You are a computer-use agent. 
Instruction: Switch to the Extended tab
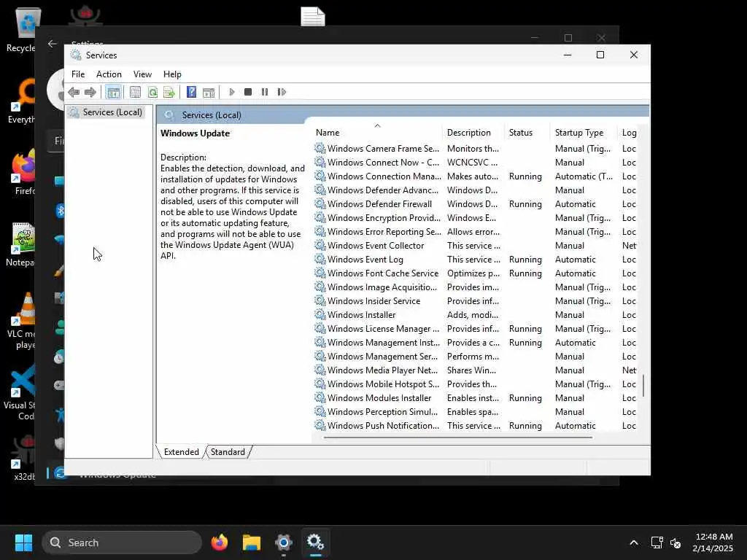181,452
